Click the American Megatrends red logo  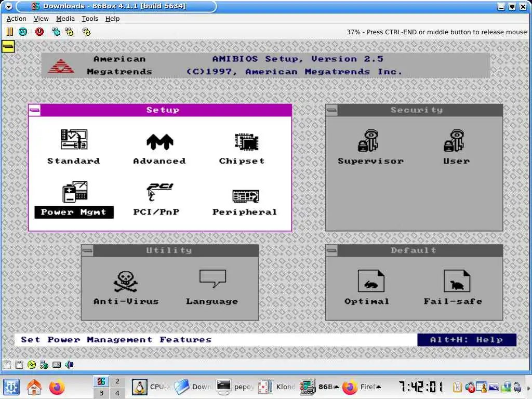coord(61,66)
